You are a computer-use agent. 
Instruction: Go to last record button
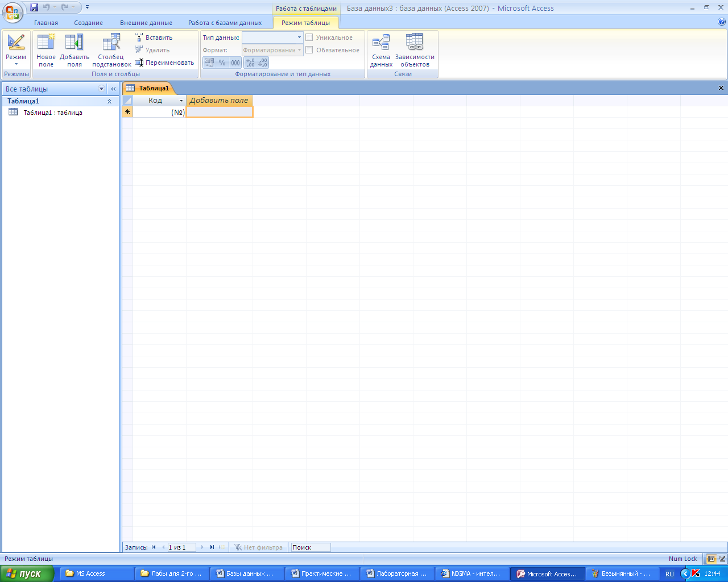(x=212, y=547)
